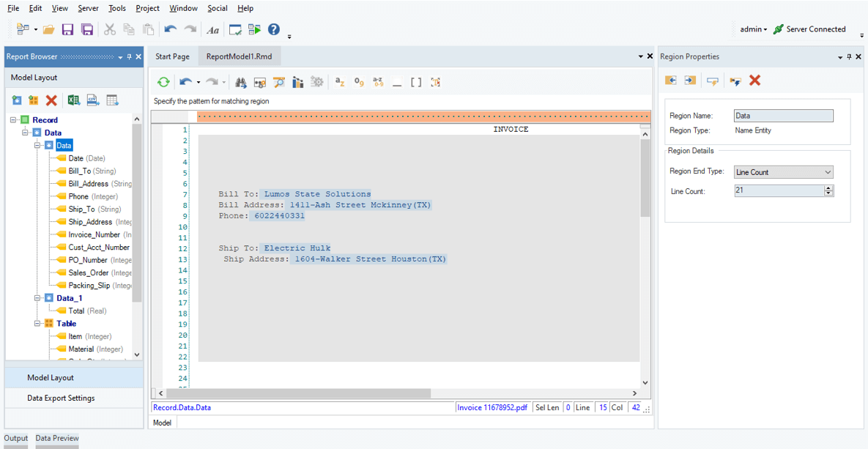
Task: Click the Excel export icon in Model Layout
Action: click(x=74, y=100)
